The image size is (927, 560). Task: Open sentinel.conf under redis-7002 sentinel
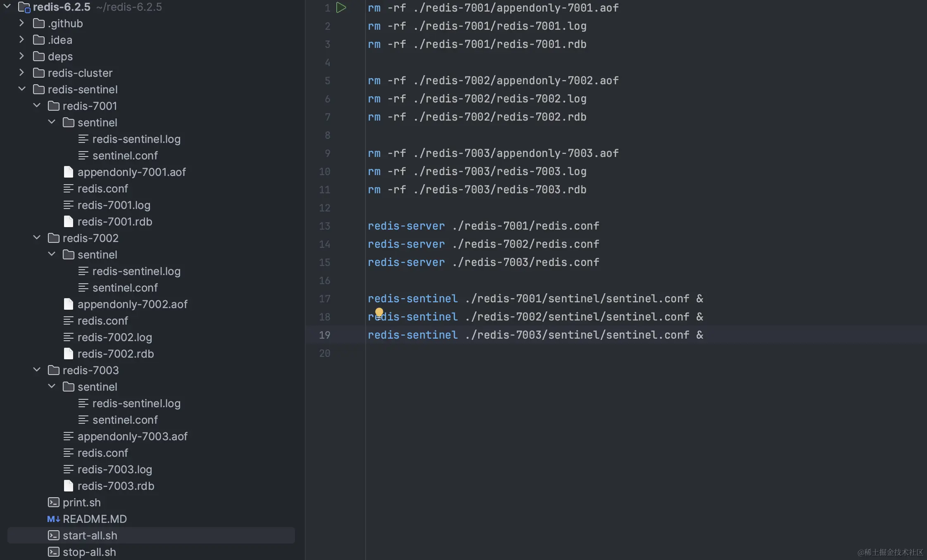[125, 287]
